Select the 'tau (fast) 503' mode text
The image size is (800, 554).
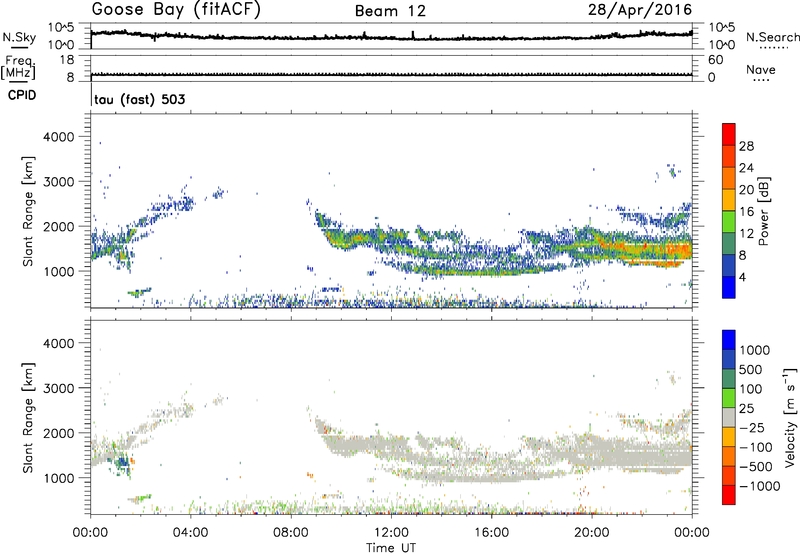(140, 99)
